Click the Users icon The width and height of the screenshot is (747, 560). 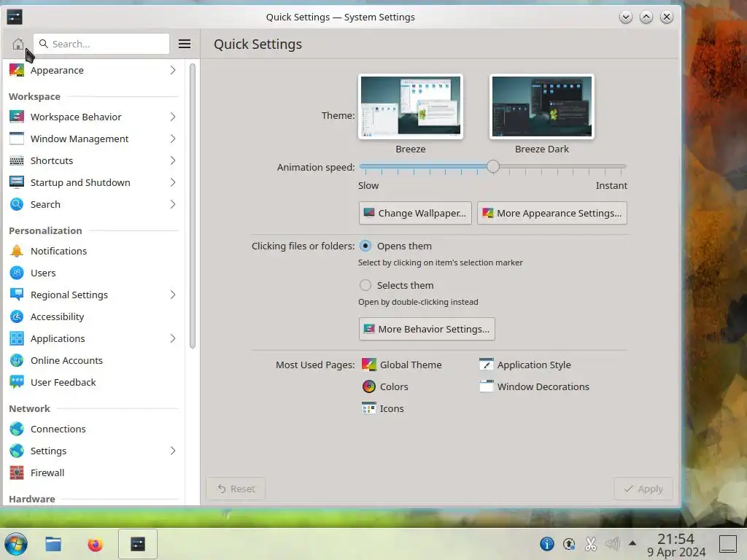click(17, 273)
